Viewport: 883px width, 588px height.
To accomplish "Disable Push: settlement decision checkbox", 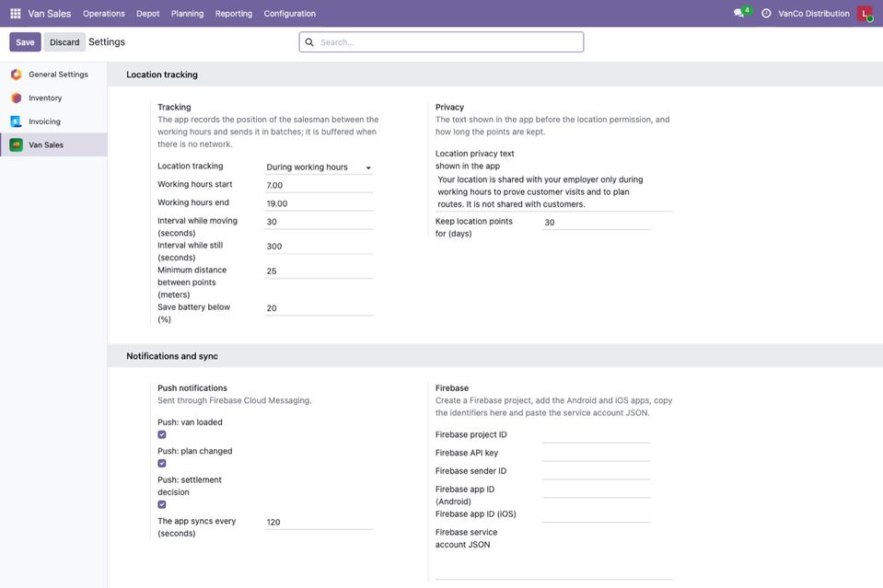I will pos(162,505).
